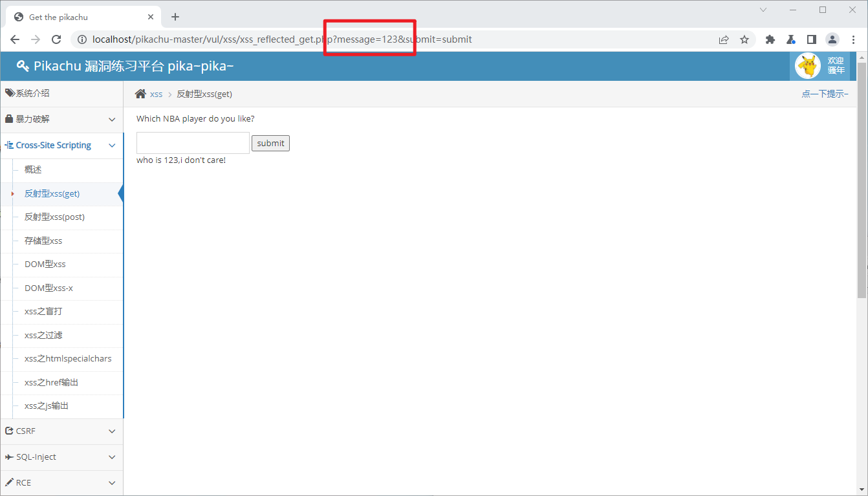
Task: Collapse the Cross-Site Scripting section
Action: coord(61,146)
